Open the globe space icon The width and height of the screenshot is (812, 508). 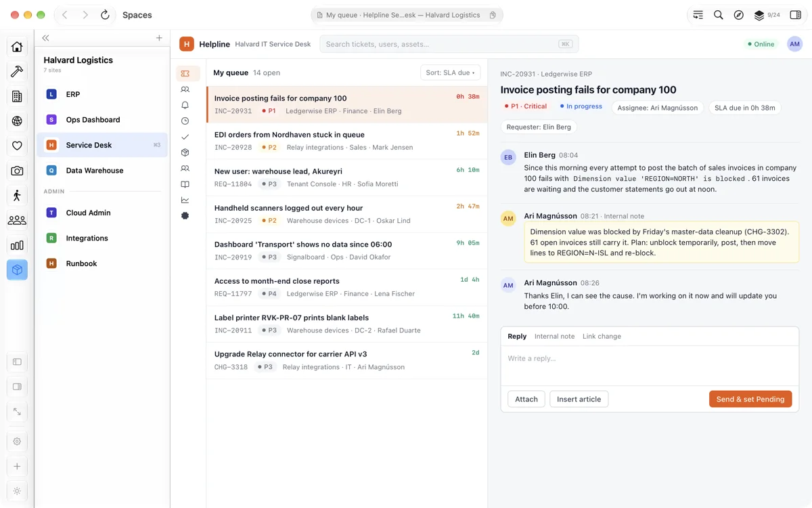coord(17,121)
